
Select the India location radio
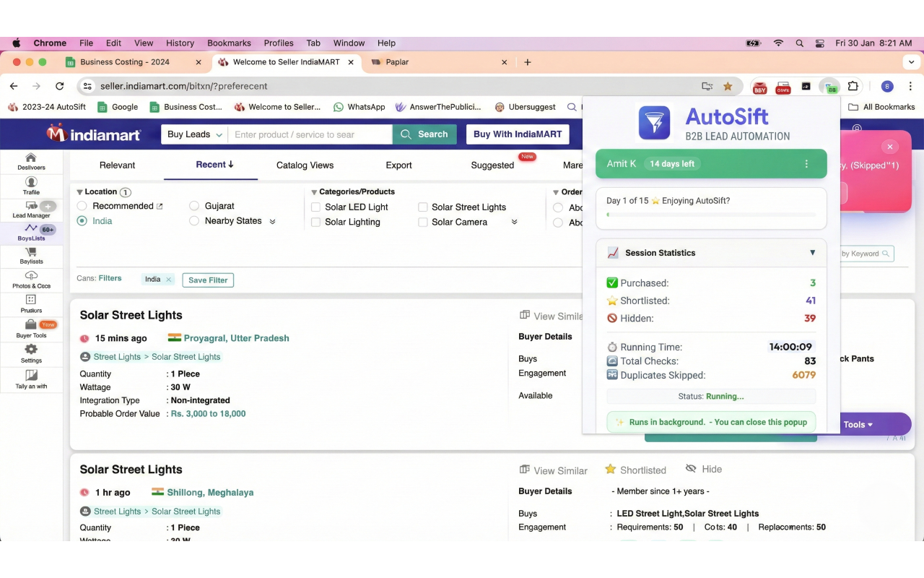coord(82,221)
